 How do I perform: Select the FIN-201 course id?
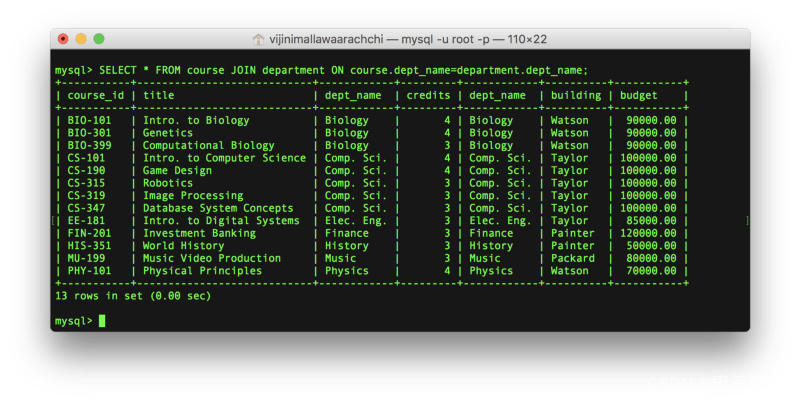pyautogui.click(x=89, y=233)
